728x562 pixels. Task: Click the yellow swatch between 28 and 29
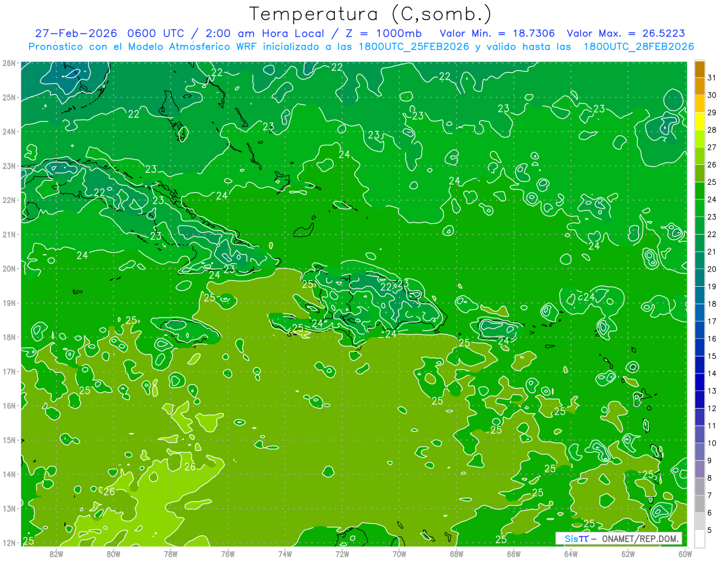coord(700,121)
